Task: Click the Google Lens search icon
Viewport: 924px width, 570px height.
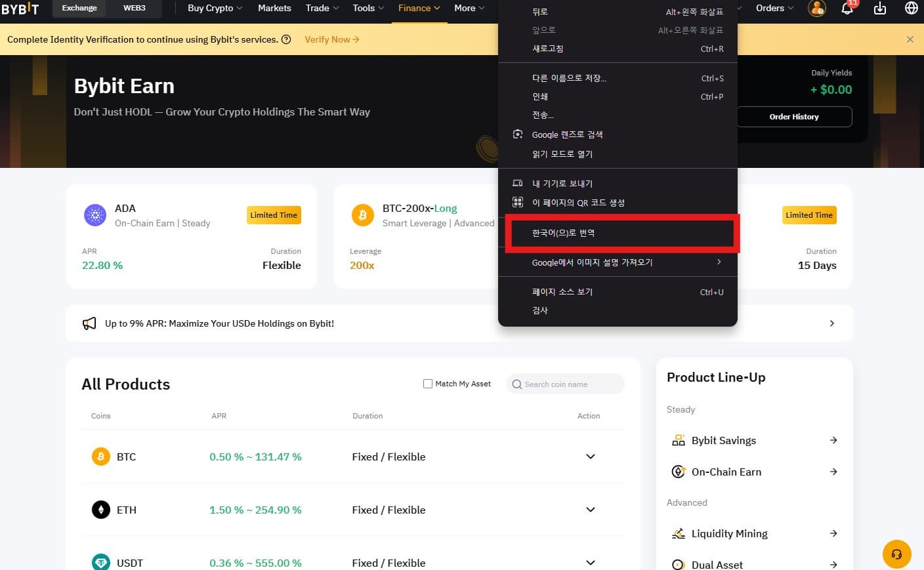Action: (518, 134)
